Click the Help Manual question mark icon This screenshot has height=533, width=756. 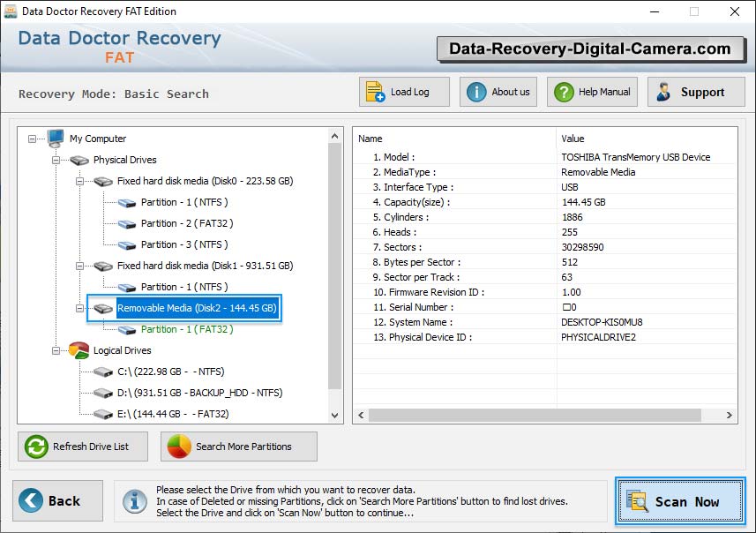point(564,92)
